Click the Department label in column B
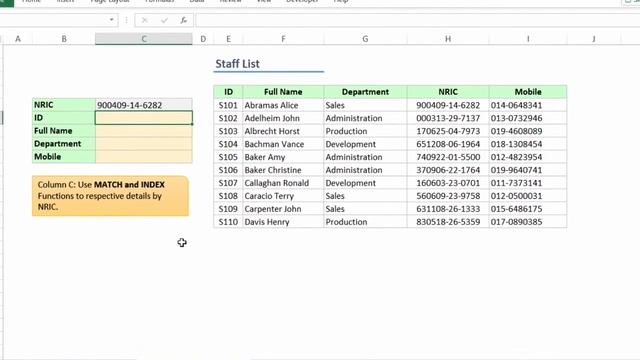The width and height of the screenshot is (640, 360). 64,144
